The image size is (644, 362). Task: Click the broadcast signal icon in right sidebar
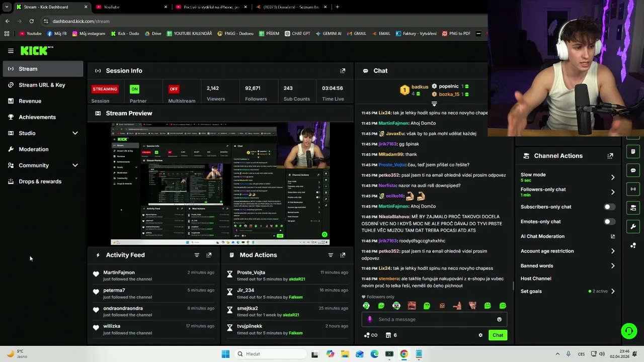[633, 189]
